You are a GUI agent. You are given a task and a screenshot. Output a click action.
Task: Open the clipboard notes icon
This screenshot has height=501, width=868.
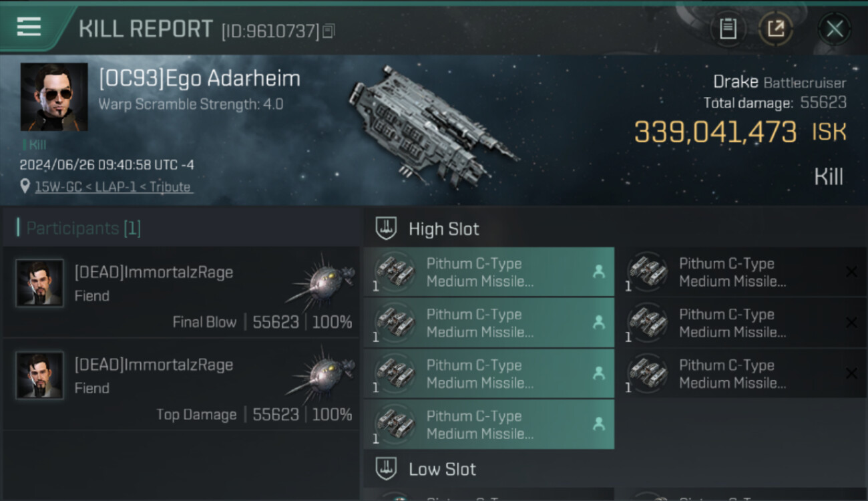pos(728,29)
